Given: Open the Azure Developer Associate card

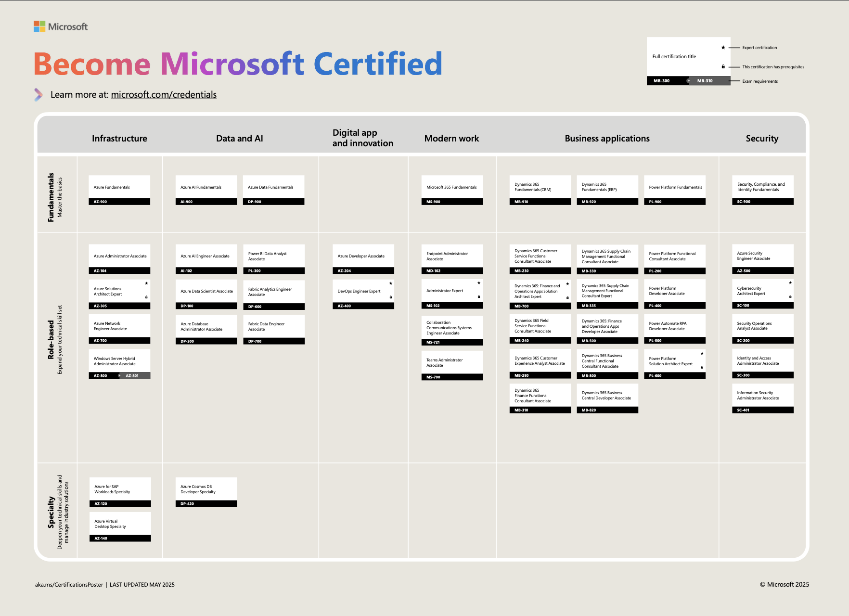Looking at the screenshot, I should pos(363,259).
